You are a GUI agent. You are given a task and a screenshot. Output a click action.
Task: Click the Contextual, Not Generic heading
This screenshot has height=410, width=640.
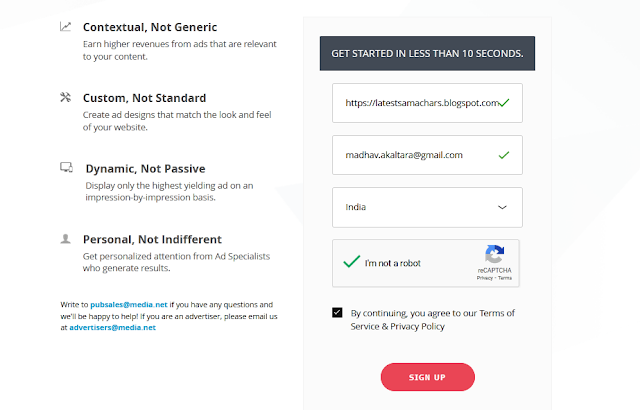pos(151,27)
